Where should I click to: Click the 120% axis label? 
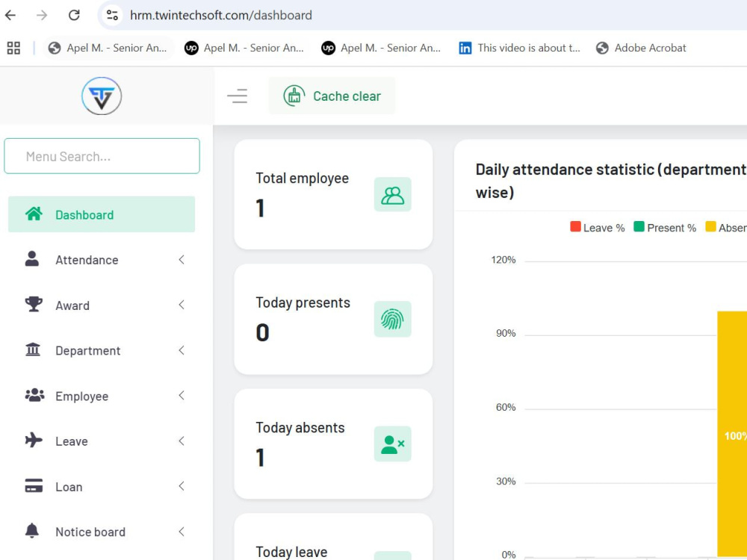point(503,260)
